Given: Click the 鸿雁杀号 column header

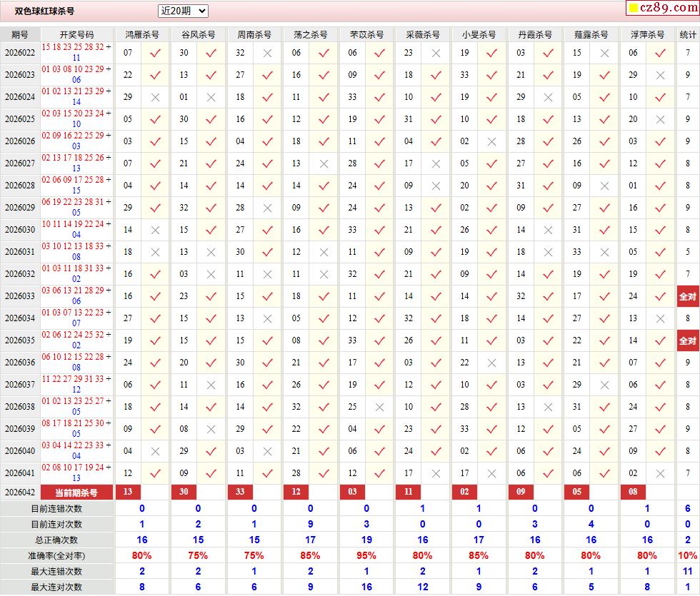Looking at the screenshot, I should click(142, 34).
